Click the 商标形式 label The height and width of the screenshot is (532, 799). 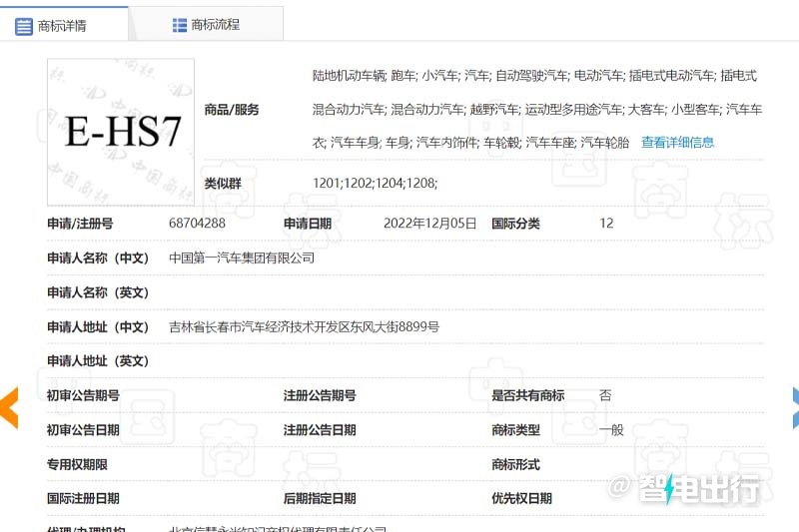click(515, 464)
